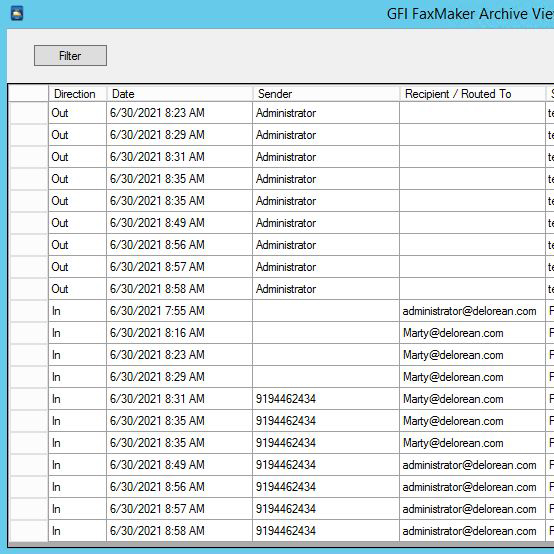Select the In date cell 6/30/2021 8:56 AM
554x554 pixels.
click(x=179, y=487)
